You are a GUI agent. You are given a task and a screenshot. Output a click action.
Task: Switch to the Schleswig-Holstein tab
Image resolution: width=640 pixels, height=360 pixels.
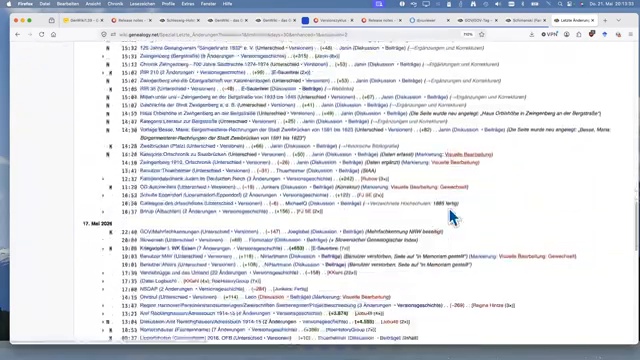180,20
